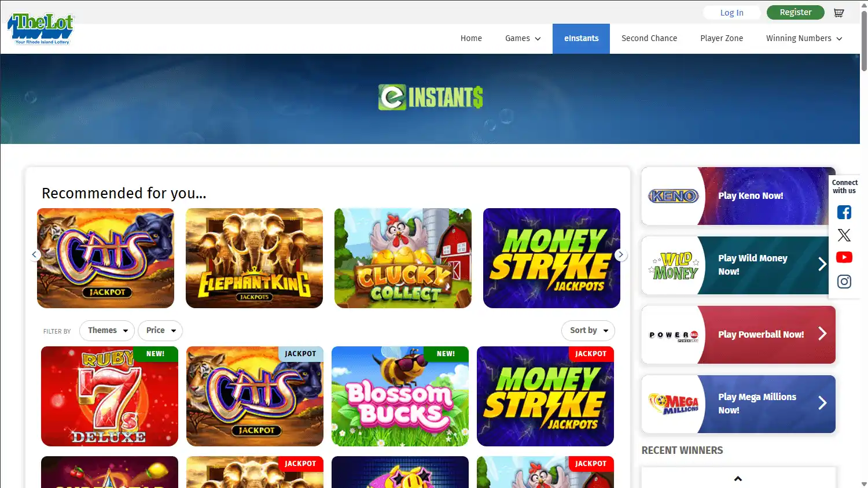Click arrow on Play Mega Millions banner
Viewport: 868px width, 488px height.
[822, 403]
